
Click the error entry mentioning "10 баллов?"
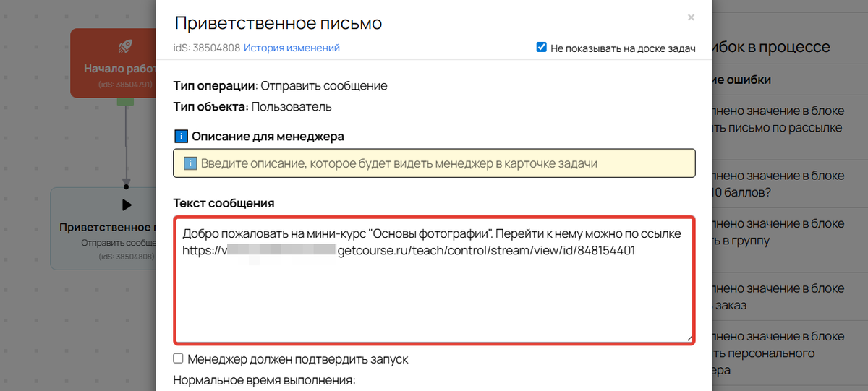777,184
